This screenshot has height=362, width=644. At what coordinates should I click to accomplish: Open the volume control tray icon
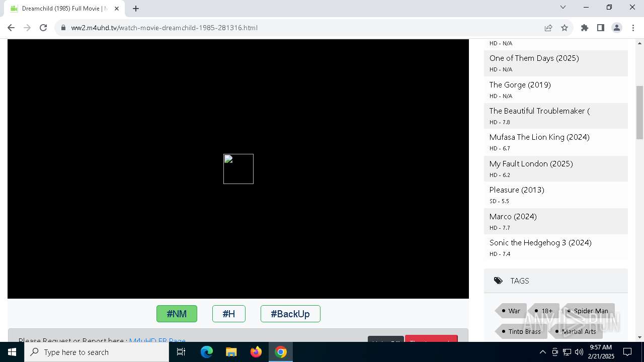(x=579, y=352)
